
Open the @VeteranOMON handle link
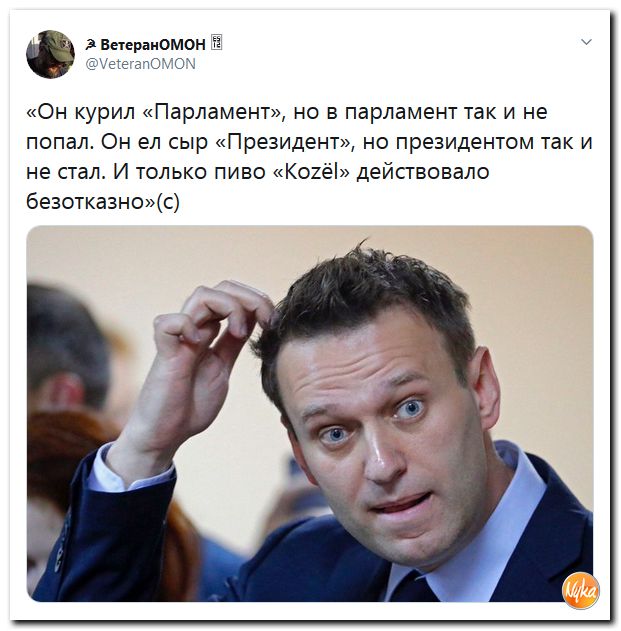click(140, 64)
